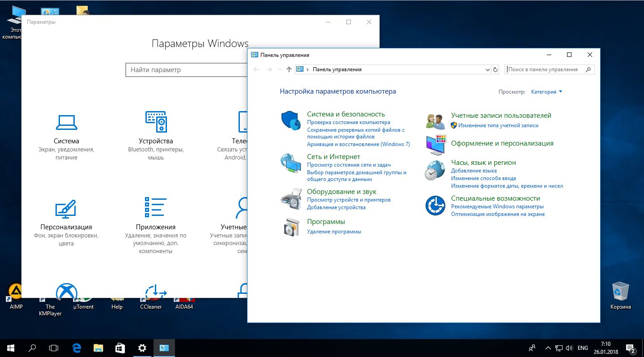This screenshot has height=357, width=644.
Task: Click the Программы category icon
Action: click(290, 227)
